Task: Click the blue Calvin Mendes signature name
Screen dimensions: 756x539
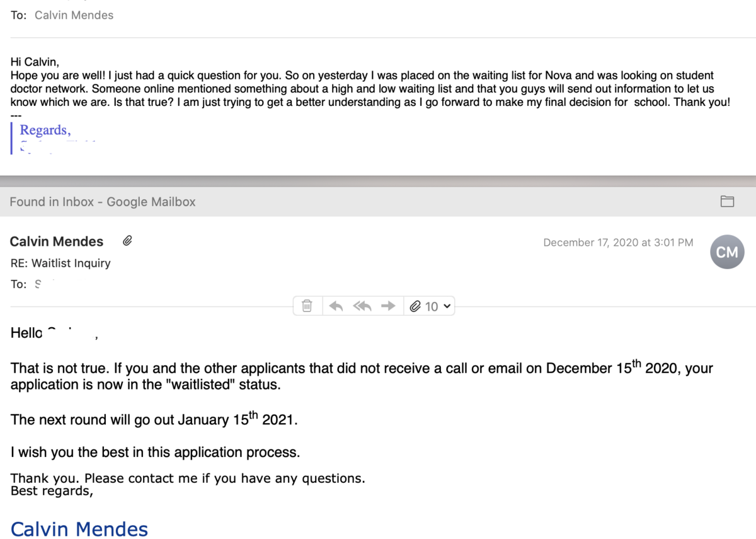Action: coord(79,529)
